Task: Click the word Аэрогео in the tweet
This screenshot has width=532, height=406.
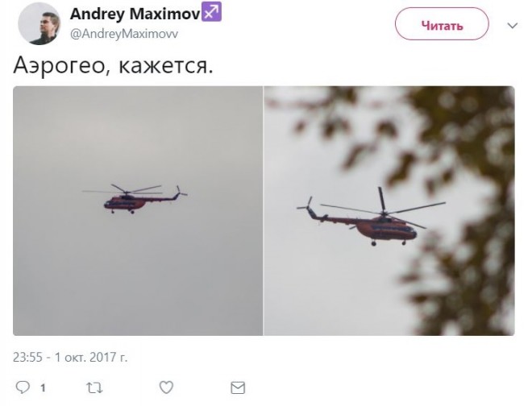Action: click(x=58, y=64)
